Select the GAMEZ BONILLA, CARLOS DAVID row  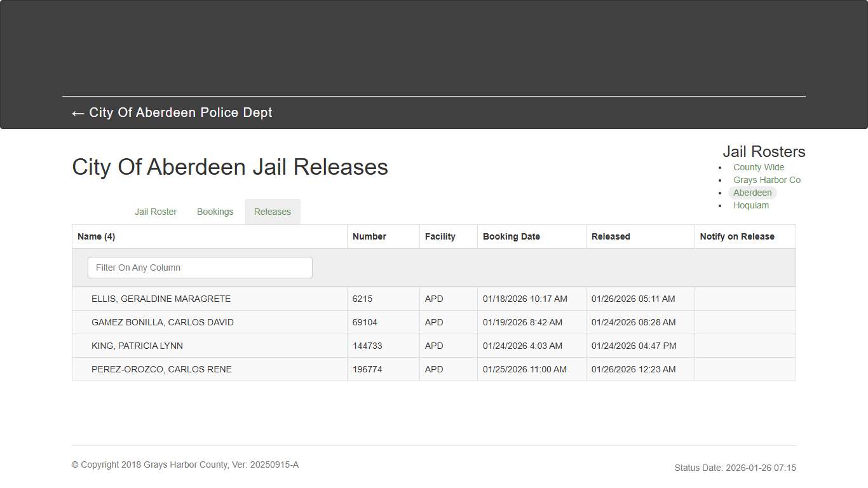tap(163, 322)
